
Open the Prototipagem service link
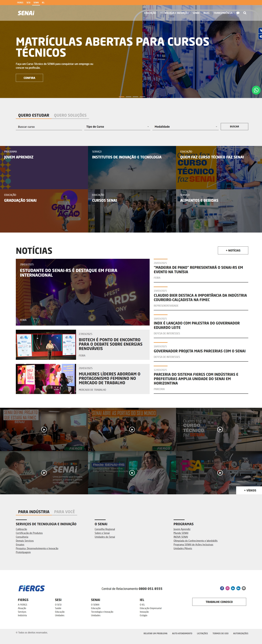23,552
